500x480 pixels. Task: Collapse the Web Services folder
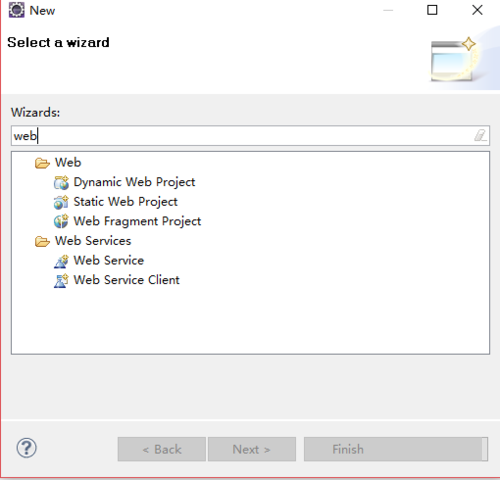point(42,241)
